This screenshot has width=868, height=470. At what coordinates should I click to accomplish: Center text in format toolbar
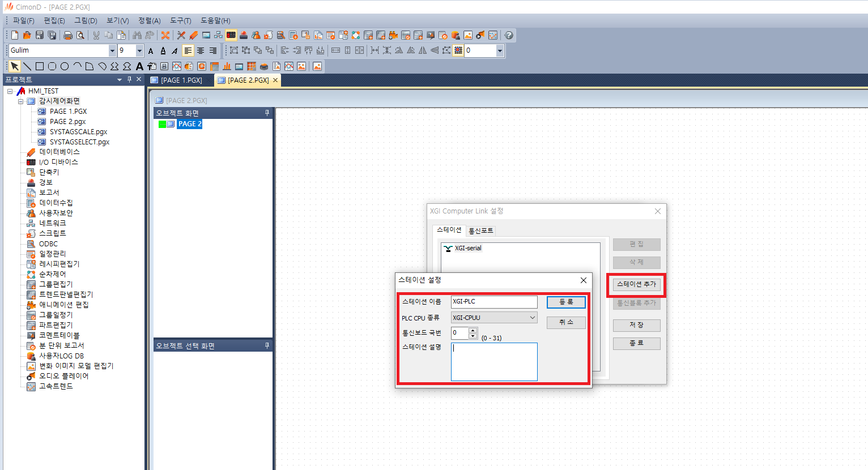click(x=201, y=50)
